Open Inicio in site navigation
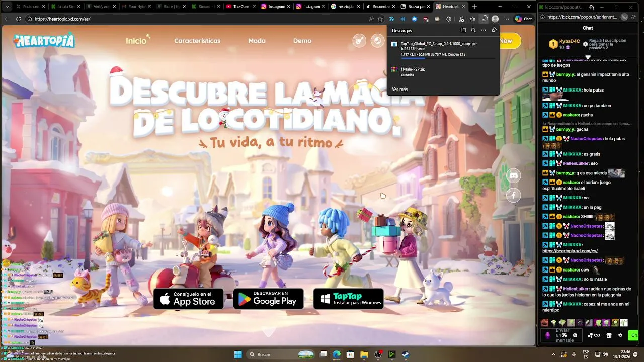This screenshot has width=644, height=362. (136, 41)
